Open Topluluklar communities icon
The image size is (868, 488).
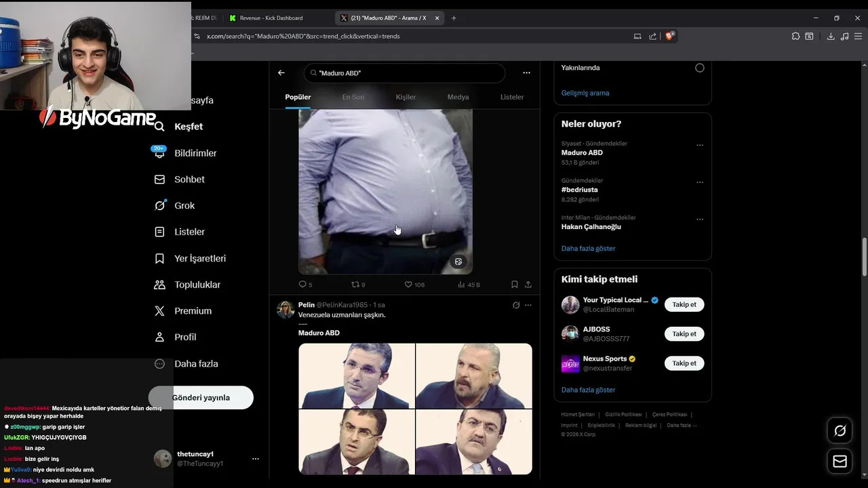[x=159, y=285]
